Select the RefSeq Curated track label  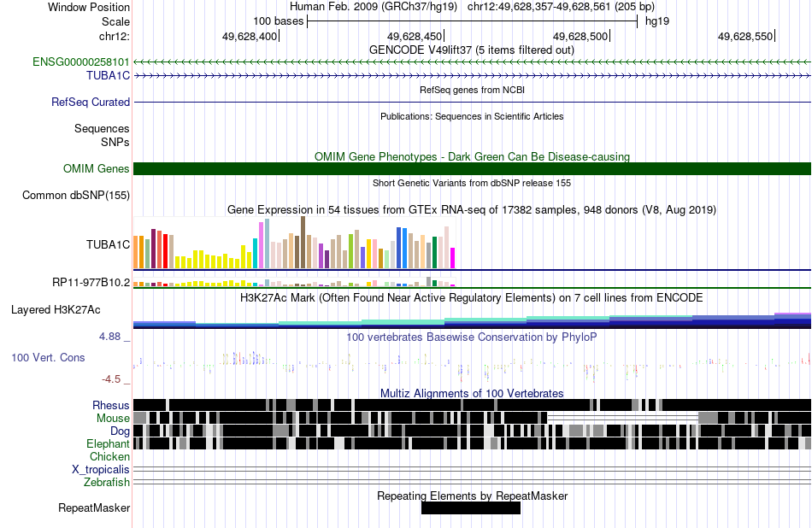tap(91, 102)
